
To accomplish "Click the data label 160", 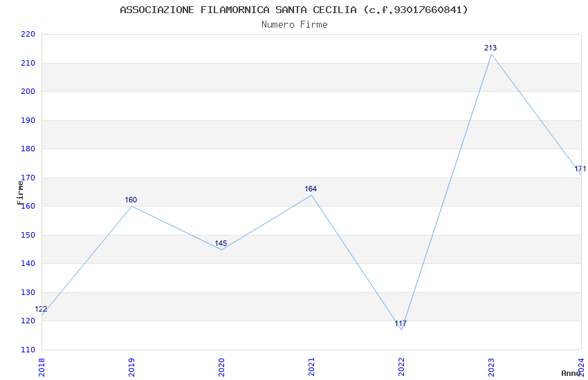I will [x=131, y=200].
